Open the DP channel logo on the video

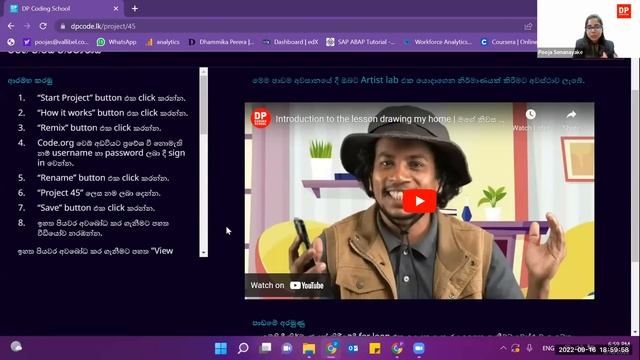tap(261, 118)
